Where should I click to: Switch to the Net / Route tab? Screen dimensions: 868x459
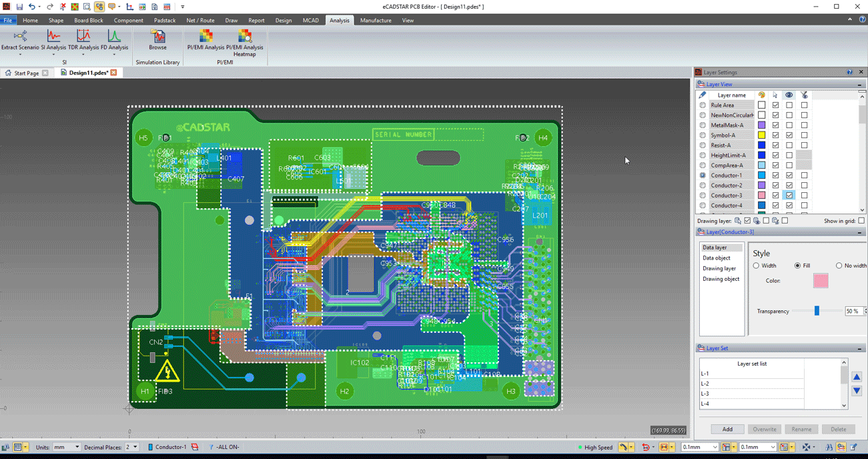(x=200, y=21)
